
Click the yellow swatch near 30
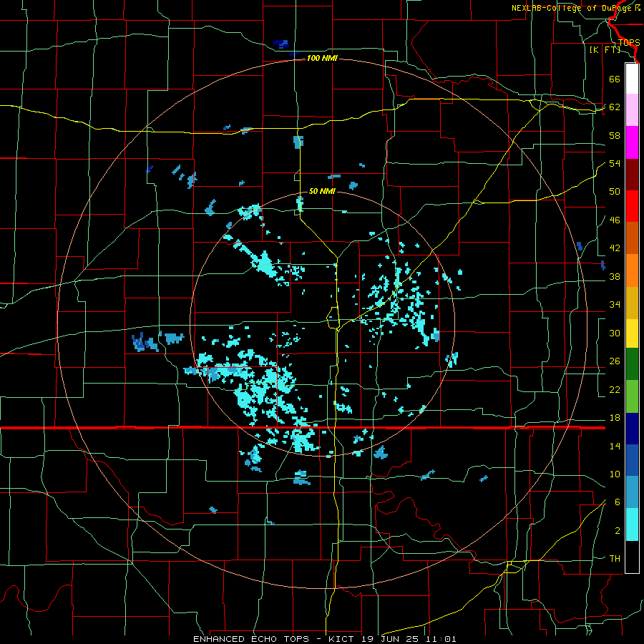(x=632, y=333)
